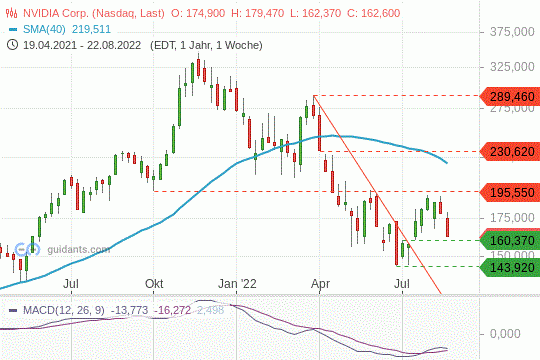The width and height of the screenshot is (540, 360).
Task: Click the high value H: 179,470
Action: [258, 13]
